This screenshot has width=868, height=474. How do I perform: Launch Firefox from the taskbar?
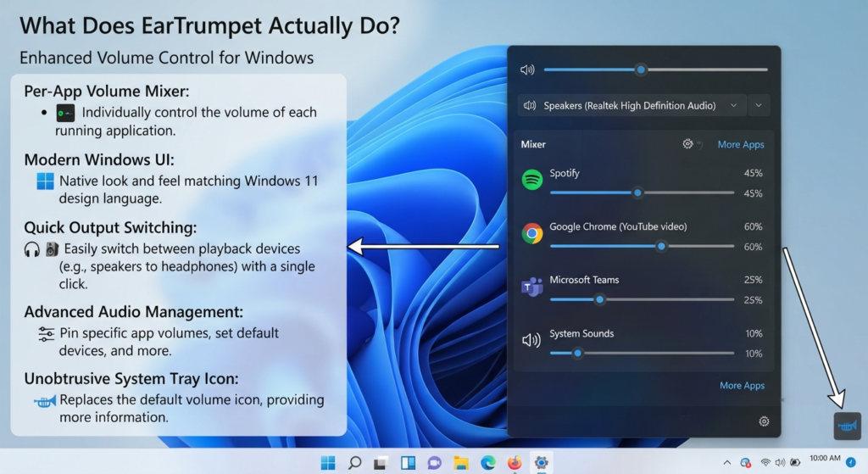[515, 462]
